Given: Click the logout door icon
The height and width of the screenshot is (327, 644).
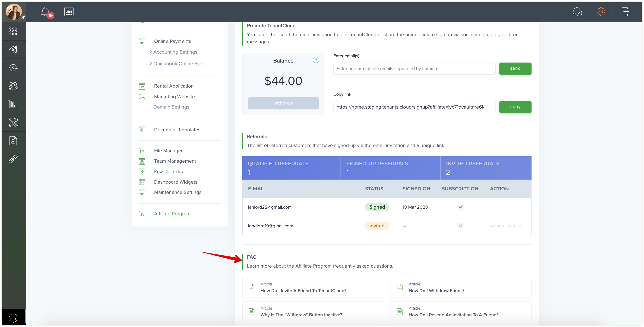Looking at the screenshot, I should point(625,12).
